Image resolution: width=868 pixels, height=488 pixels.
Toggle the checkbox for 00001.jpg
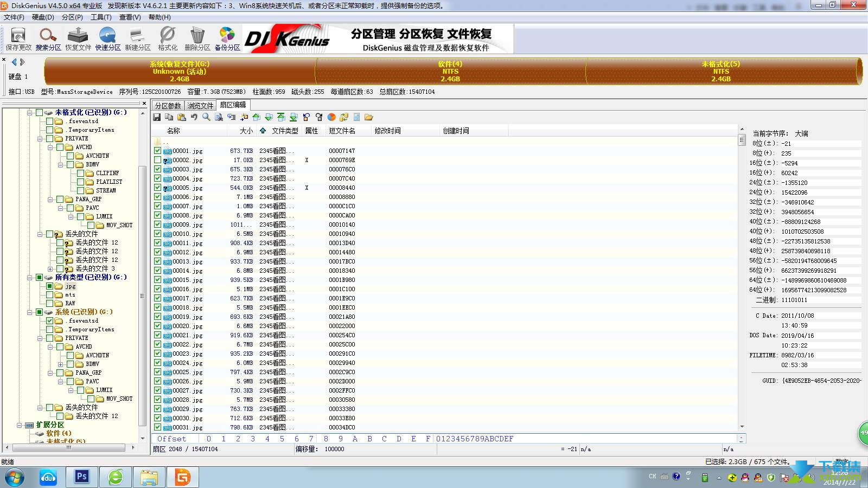point(157,151)
